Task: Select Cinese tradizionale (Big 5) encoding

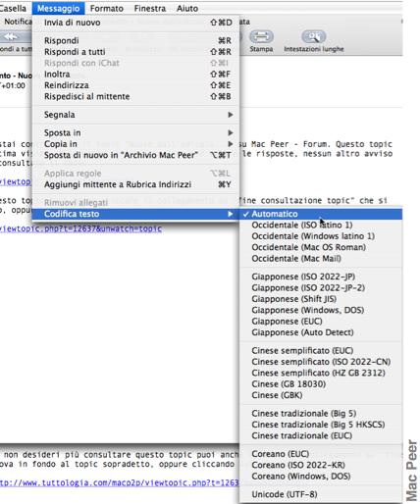Action: coord(321,414)
